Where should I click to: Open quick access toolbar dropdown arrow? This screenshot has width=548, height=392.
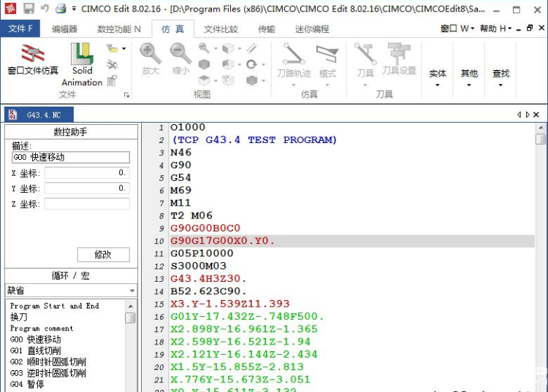pyautogui.click(x=74, y=8)
